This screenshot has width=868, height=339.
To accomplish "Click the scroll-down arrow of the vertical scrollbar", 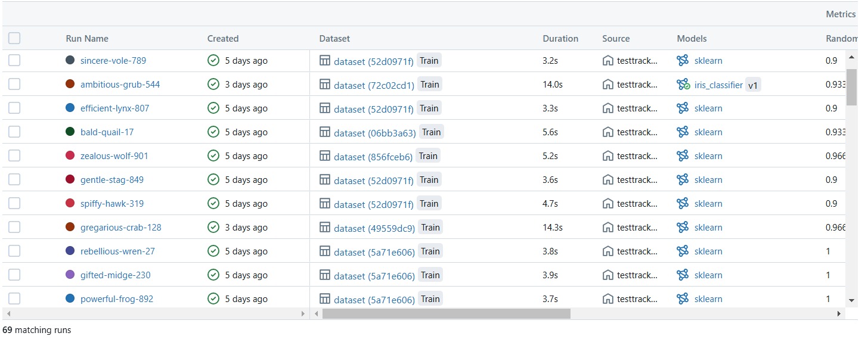I will [x=851, y=300].
